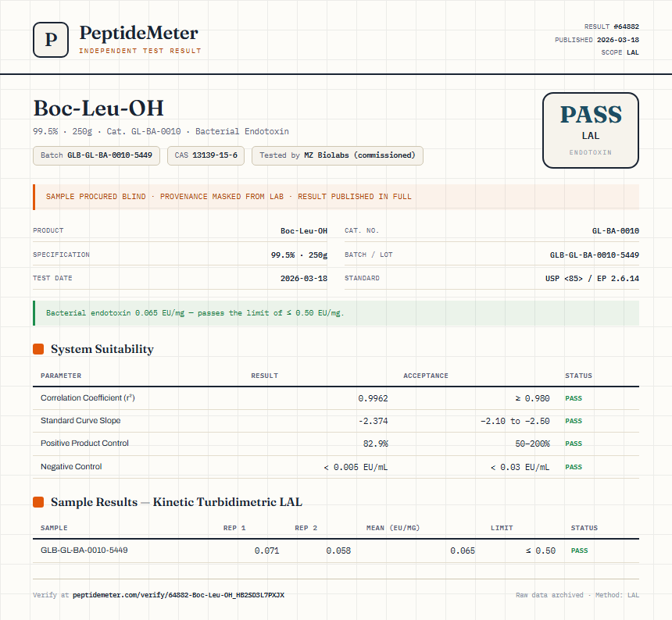672x620 pixels.
Task: Click the Rep 1 value 0.071
Action: (266, 551)
